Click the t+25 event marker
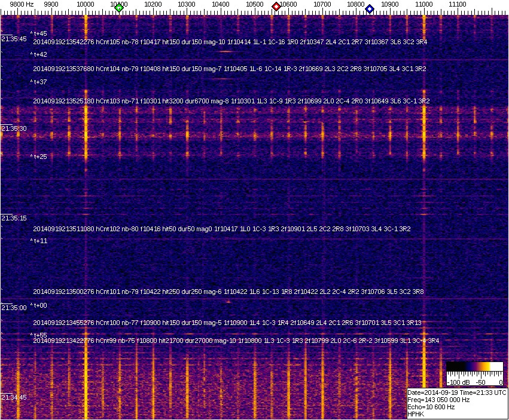This screenshot has height=420, width=509. pyautogui.click(x=39, y=157)
